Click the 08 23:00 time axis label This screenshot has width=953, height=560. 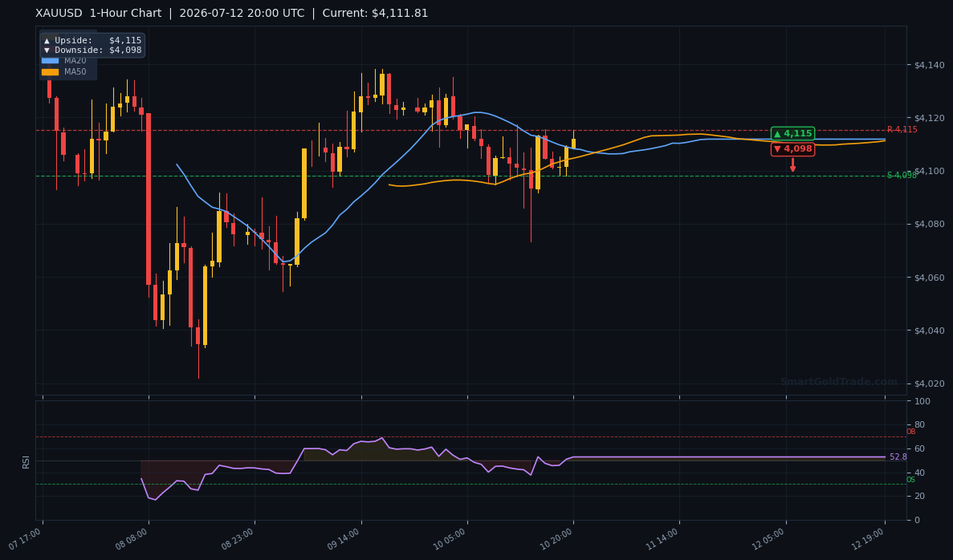click(238, 539)
